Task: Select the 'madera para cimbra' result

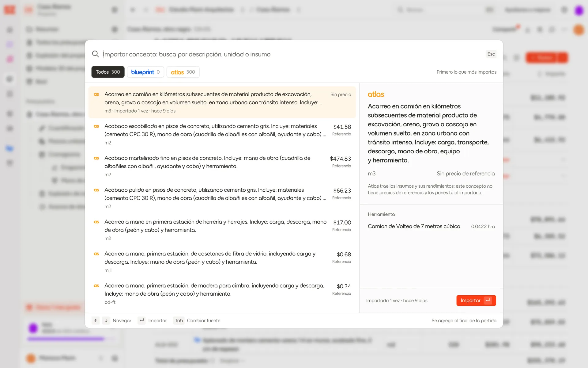Action: click(222, 293)
